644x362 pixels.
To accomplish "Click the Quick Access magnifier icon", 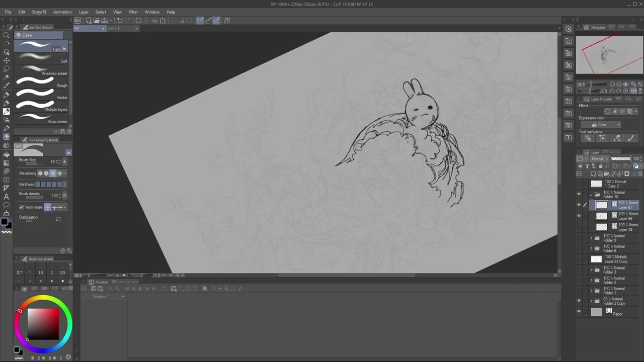I will pos(569,29).
